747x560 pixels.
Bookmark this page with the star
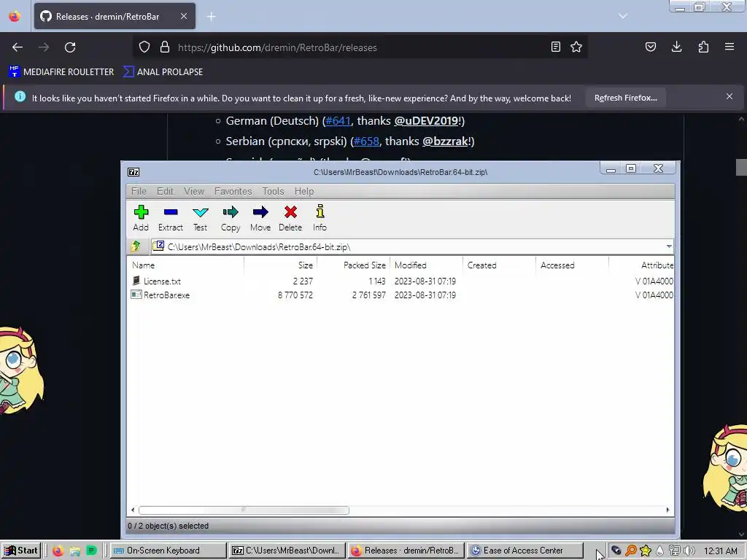point(576,47)
